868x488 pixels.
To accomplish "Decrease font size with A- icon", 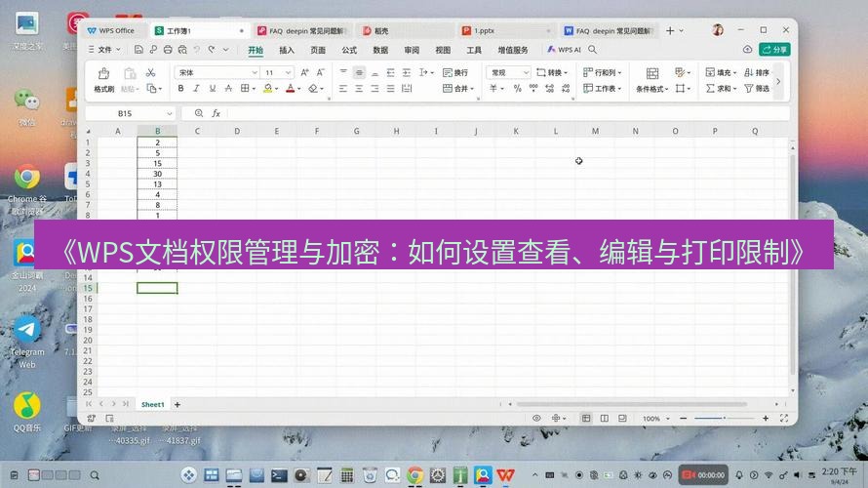I will click(x=321, y=72).
